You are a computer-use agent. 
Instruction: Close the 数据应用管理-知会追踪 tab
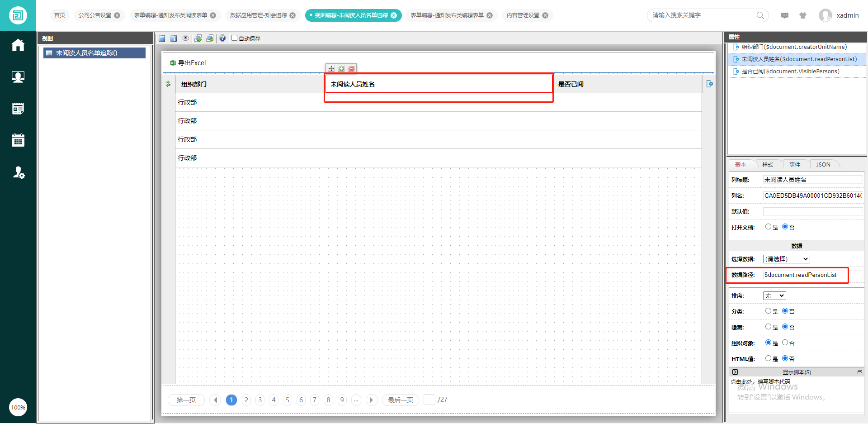point(292,15)
